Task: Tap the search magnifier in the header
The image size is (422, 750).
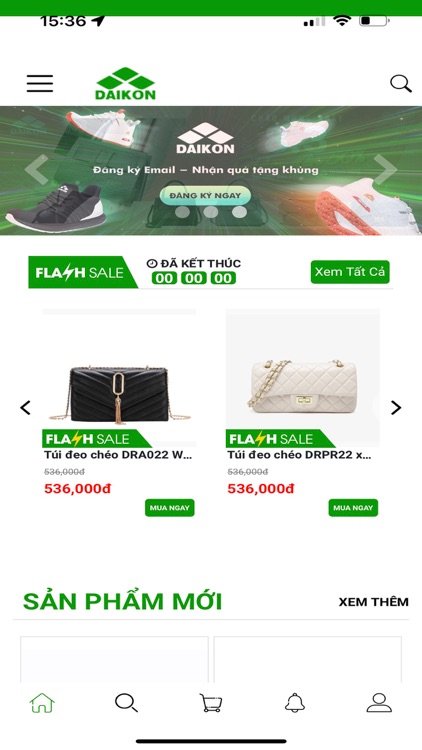Action: point(400,84)
